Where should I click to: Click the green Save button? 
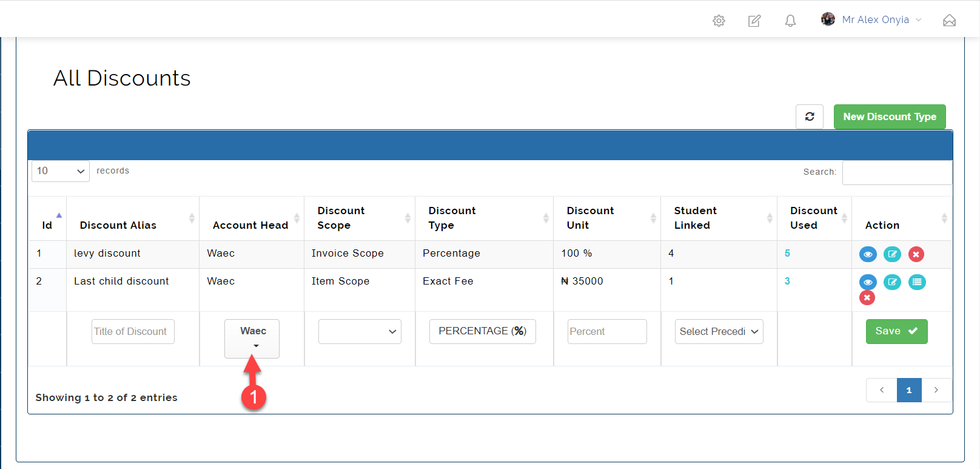click(x=896, y=331)
